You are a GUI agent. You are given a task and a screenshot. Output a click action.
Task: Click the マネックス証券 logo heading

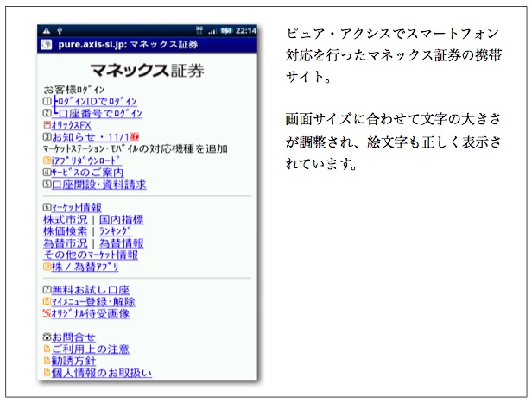click(x=147, y=70)
